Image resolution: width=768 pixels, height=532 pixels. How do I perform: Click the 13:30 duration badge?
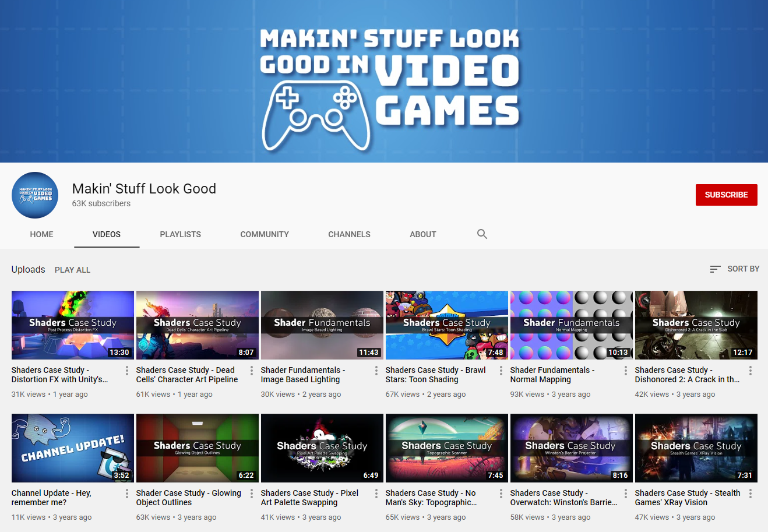pos(119,353)
